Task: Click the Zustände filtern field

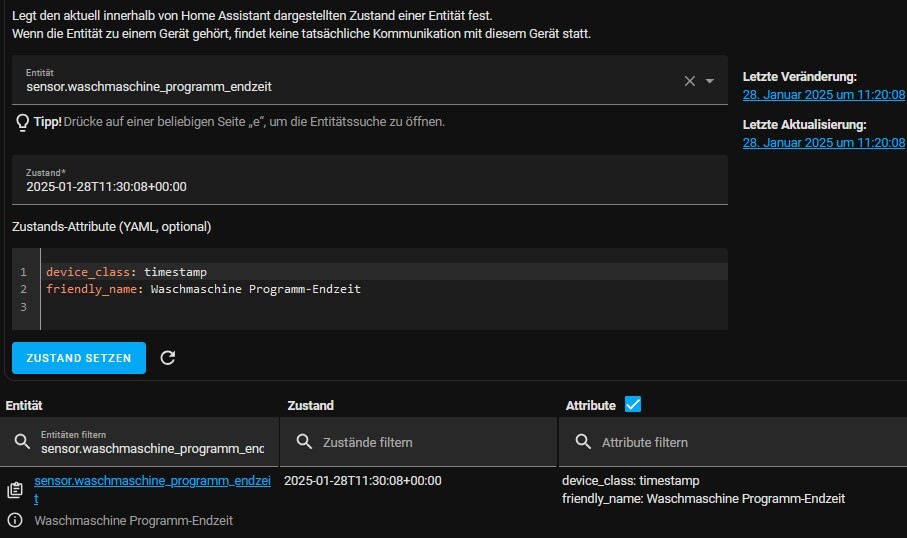Action: tap(418, 442)
